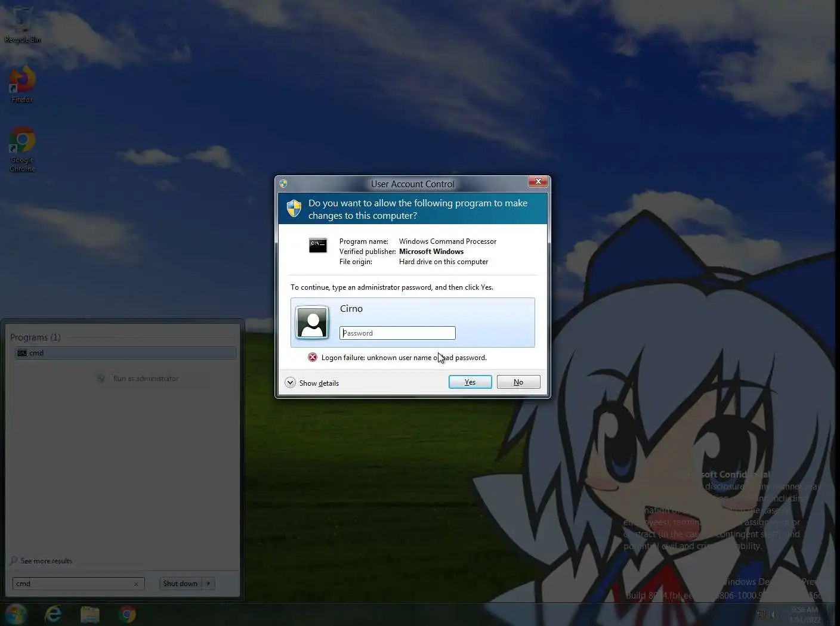Select the Google Chrome desktop shortcut

click(23, 149)
